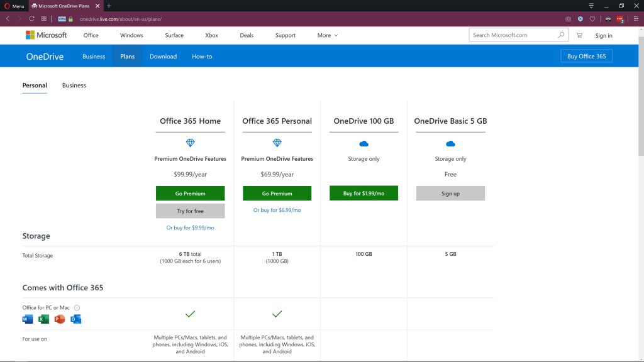
Task: Reload the current page
Action: click(x=31, y=19)
